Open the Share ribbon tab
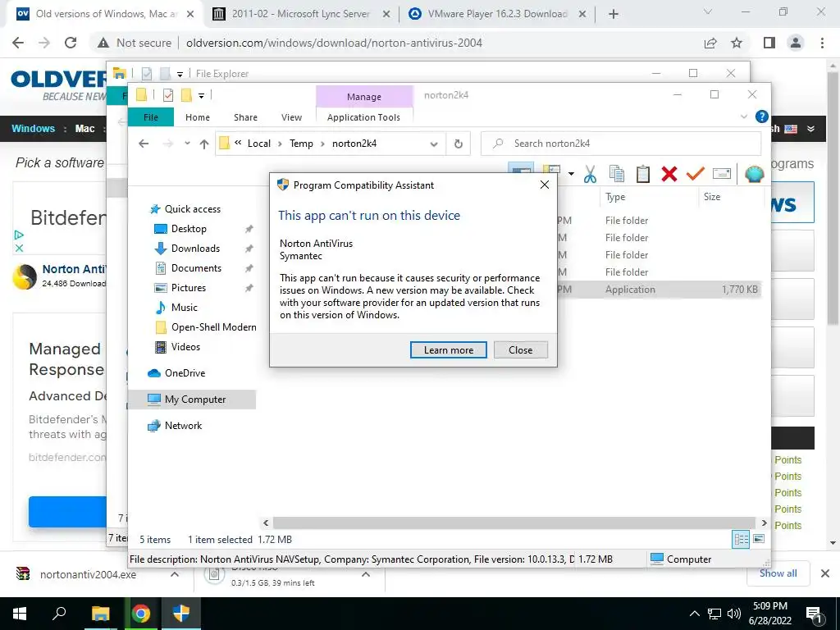 click(x=245, y=116)
